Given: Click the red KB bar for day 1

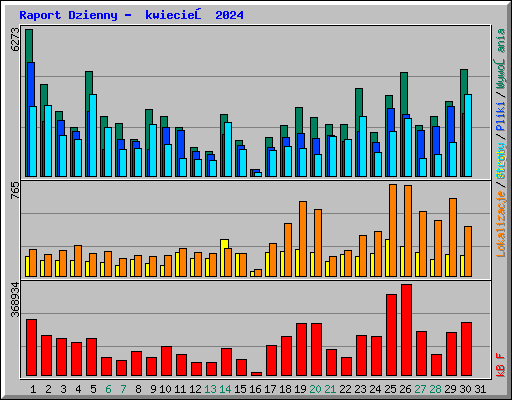Looking at the screenshot, I should 31,348.
